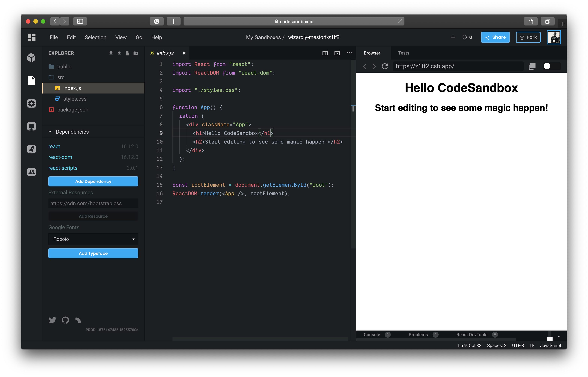Switch to the Tests tab
This screenshot has width=588, height=377.
[x=403, y=53]
